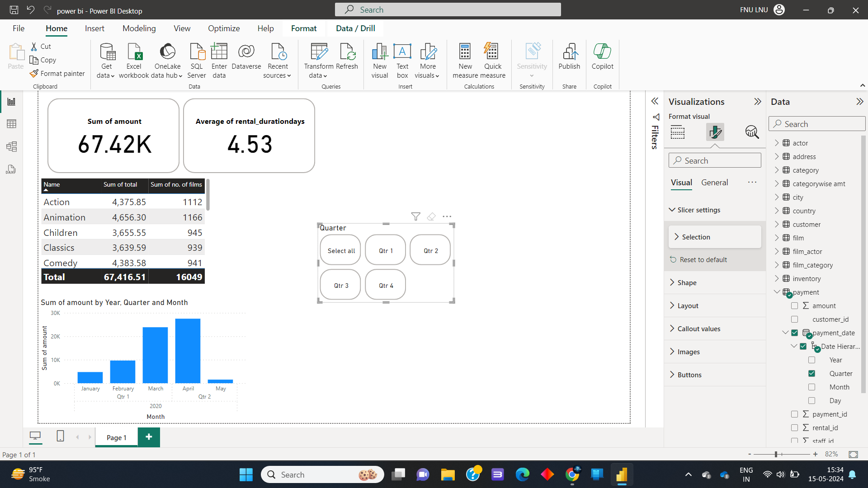Insert a Text box
The height and width of the screenshot is (488, 868).
click(x=402, y=61)
